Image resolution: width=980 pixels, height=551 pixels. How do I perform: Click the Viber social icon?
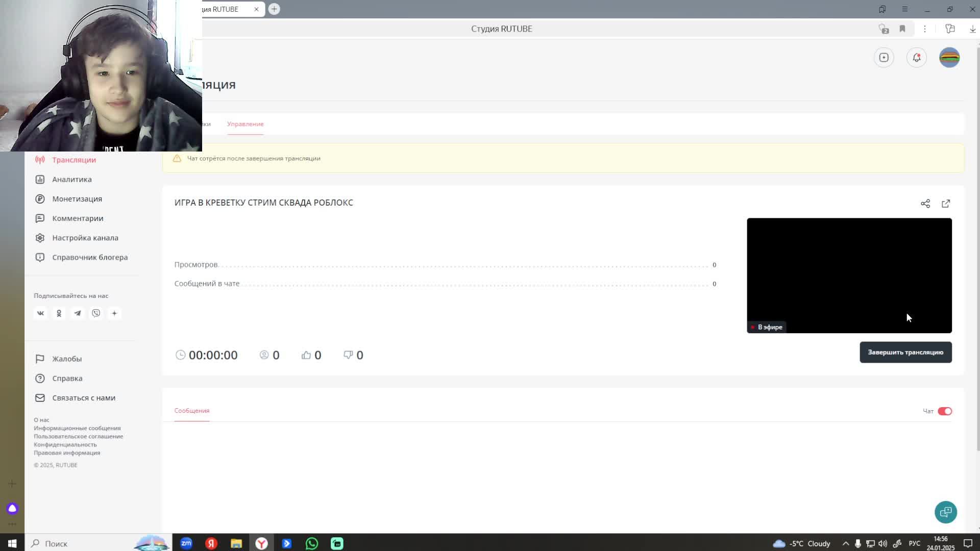[96, 313]
